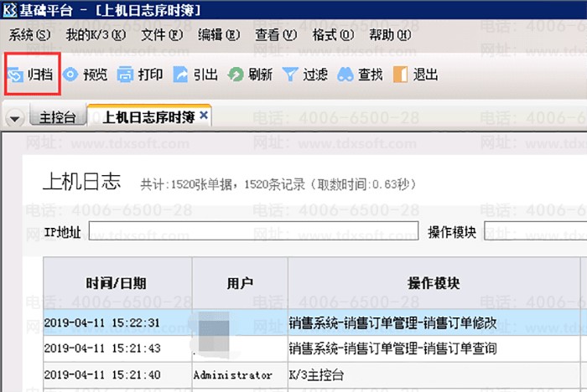Click the 打印 (Print) printer icon
Image resolution: width=587 pixels, height=392 pixels.
pos(126,75)
